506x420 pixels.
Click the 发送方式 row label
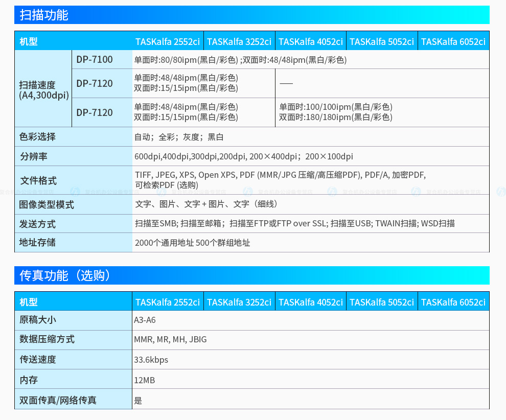point(37,224)
